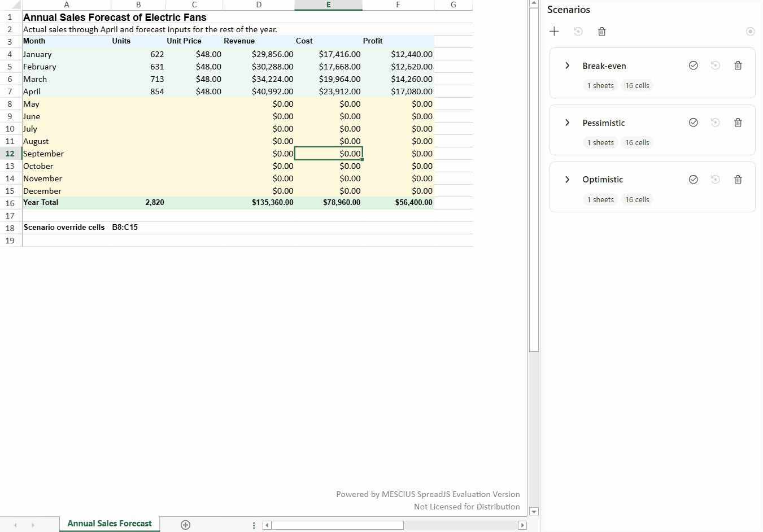Screen dimensions: 763x532
Task: Select Year Total units '2,820'
Action: (138, 203)
